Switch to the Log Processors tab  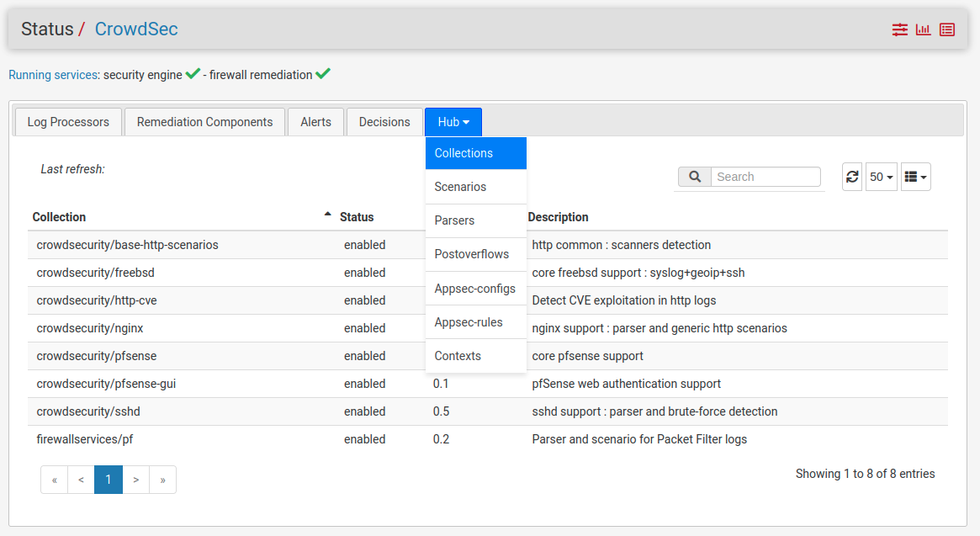(68, 122)
